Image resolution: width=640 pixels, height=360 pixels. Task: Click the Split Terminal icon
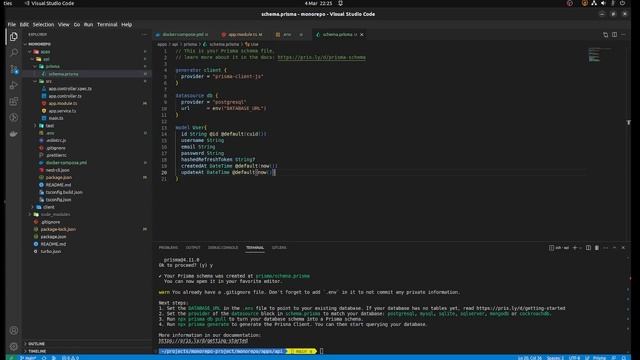click(x=588, y=248)
